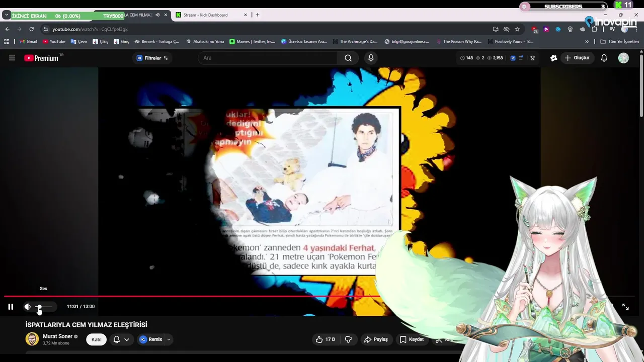The width and height of the screenshot is (644, 362).
Task: Mute the YouTube tab audio icon
Action: click(157, 15)
